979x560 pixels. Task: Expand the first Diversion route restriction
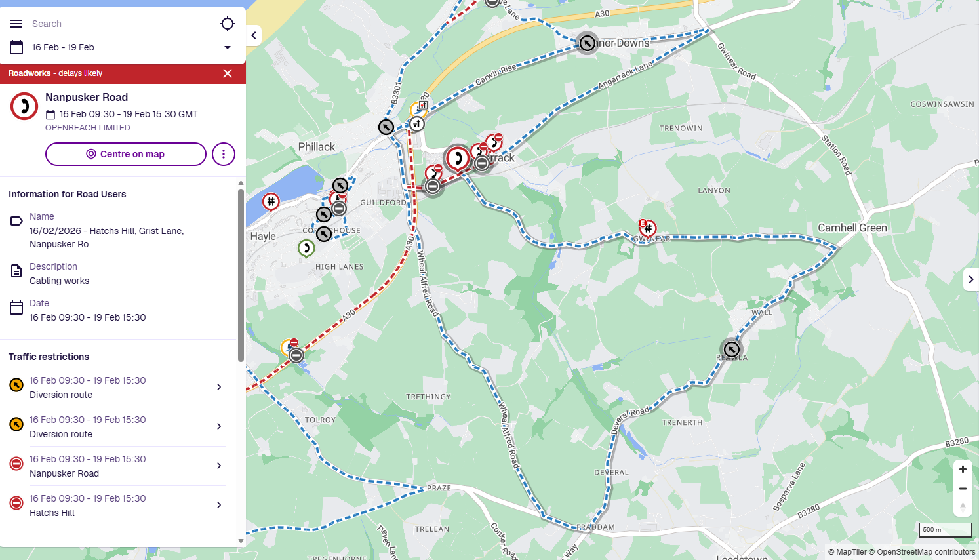click(x=117, y=388)
